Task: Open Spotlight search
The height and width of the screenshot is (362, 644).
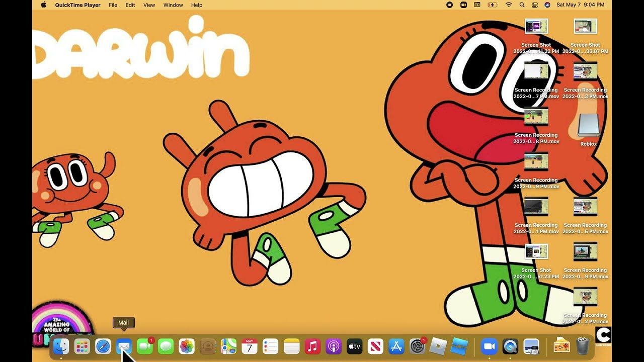Action: coord(522,5)
